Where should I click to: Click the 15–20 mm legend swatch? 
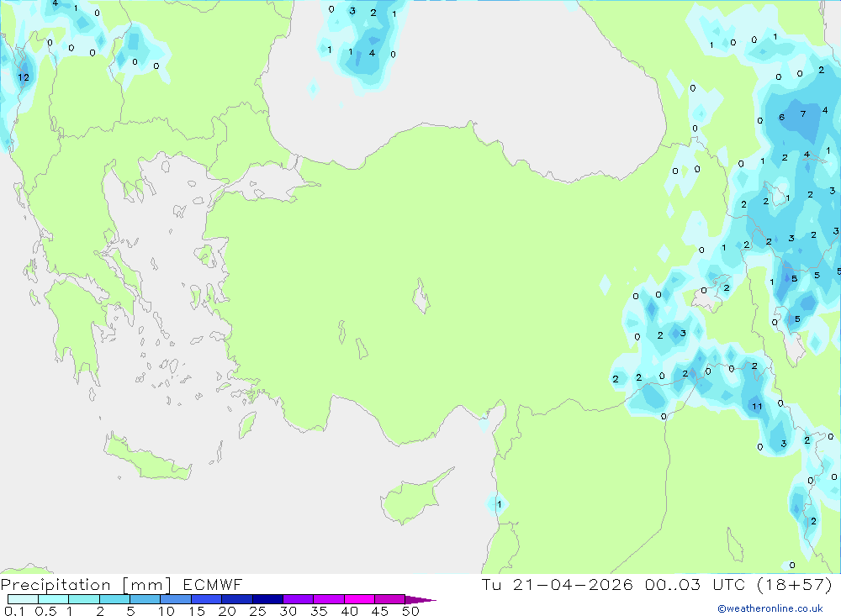[x=206, y=599]
